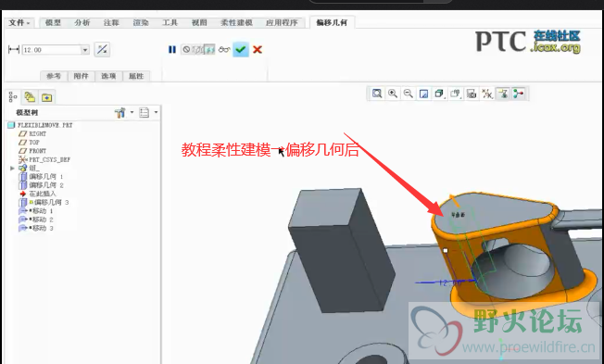Toggle the glasses verify preview icon
The image size is (604, 364).
point(224,49)
